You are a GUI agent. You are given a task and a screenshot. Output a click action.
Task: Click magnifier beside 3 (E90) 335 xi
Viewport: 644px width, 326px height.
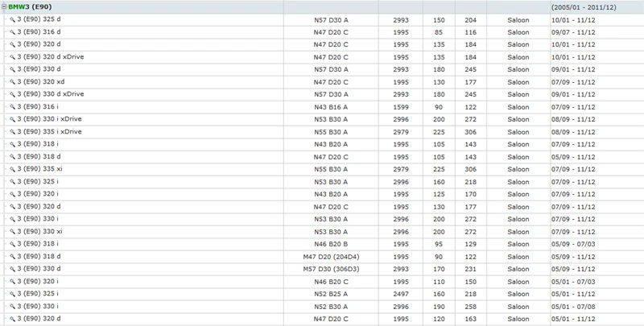(12, 170)
